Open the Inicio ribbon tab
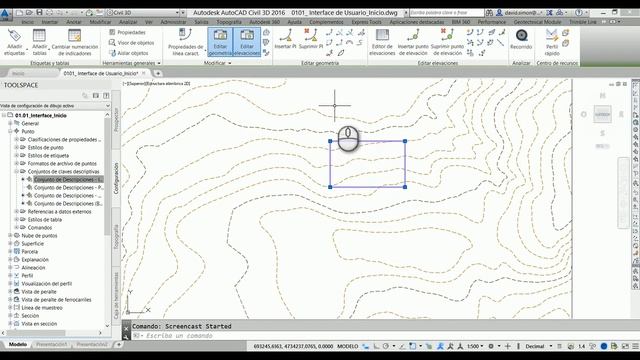The image size is (640, 360). 28,22
